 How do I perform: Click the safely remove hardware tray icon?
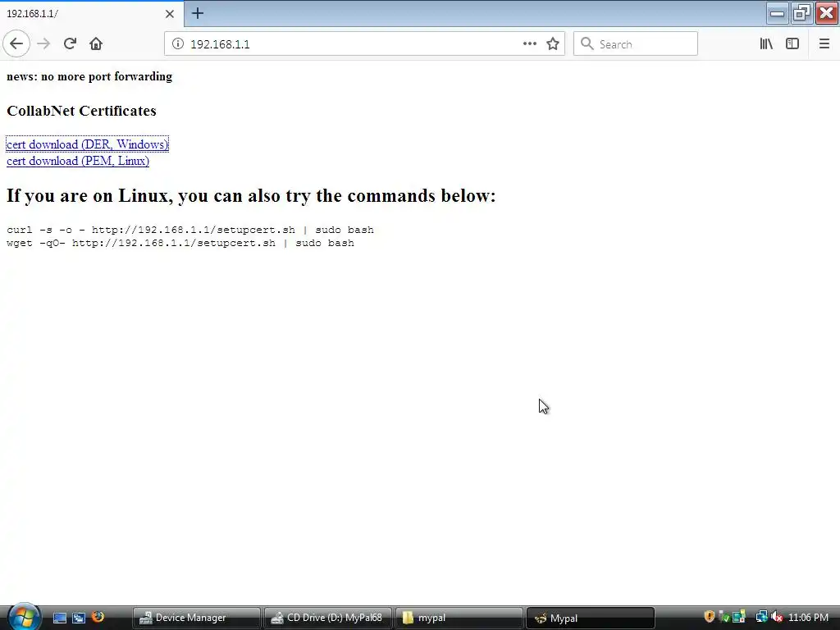pyautogui.click(x=724, y=617)
